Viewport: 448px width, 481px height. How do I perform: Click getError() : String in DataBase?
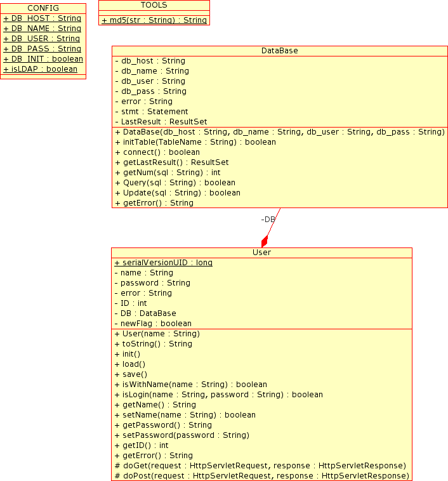tap(154, 203)
